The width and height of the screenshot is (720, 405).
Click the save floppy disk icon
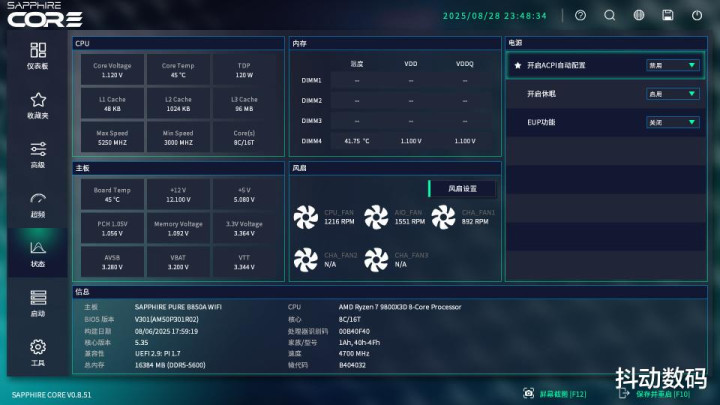click(x=668, y=16)
